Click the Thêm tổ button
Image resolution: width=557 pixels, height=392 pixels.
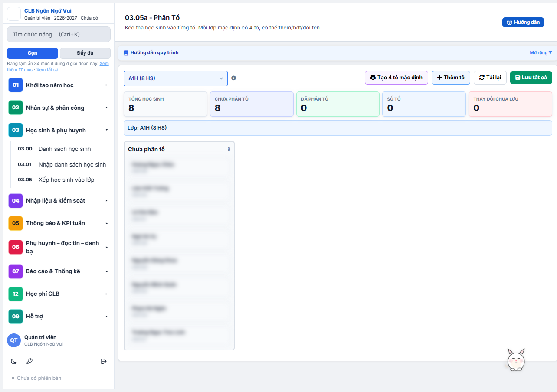[x=451, y=78]
